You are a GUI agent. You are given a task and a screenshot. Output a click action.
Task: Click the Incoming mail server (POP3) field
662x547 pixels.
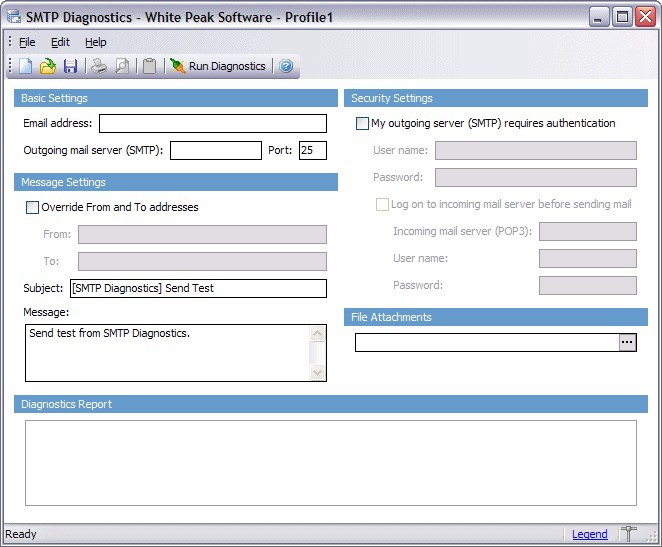pos(588,232)
